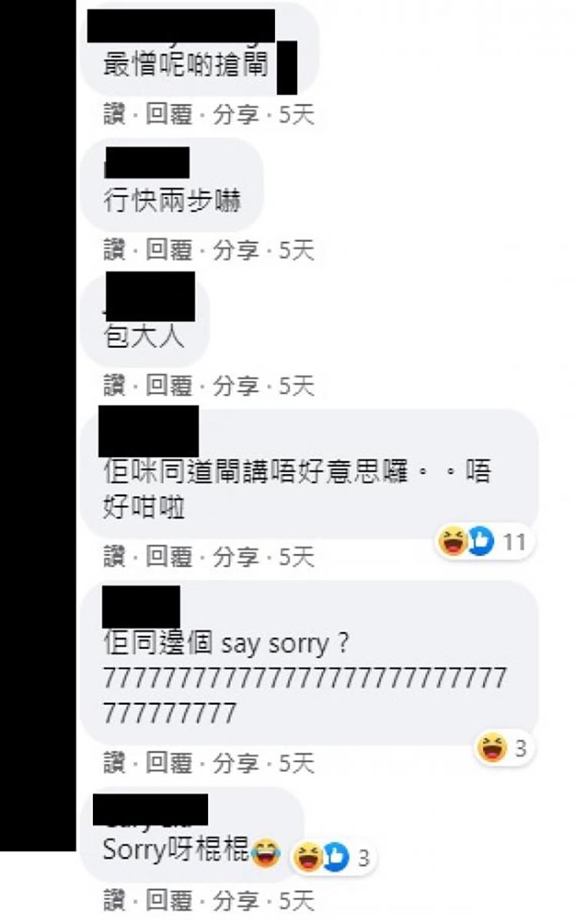Screen dimensions: 576x924
Task: Share the comment 包大人
Action: tap(235, 386)
